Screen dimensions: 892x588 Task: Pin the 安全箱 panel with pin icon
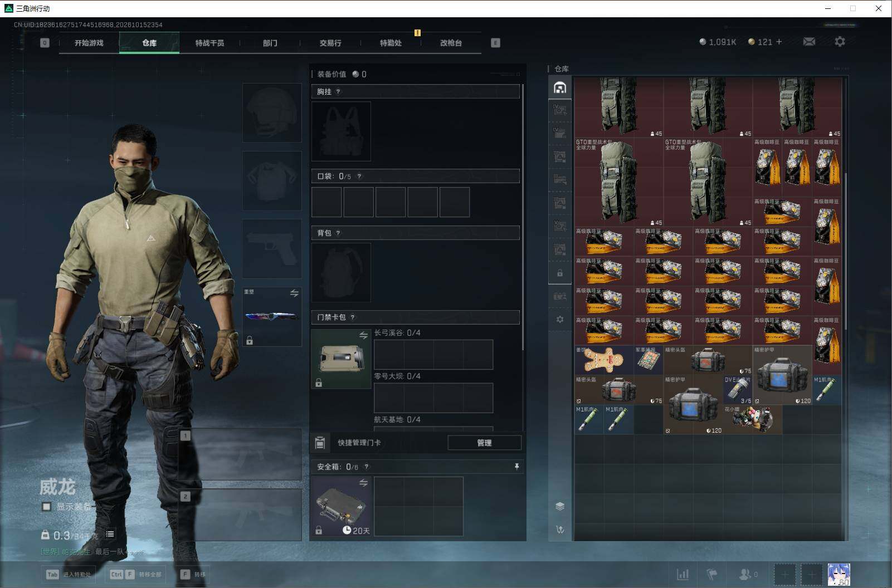coord(516,467)
